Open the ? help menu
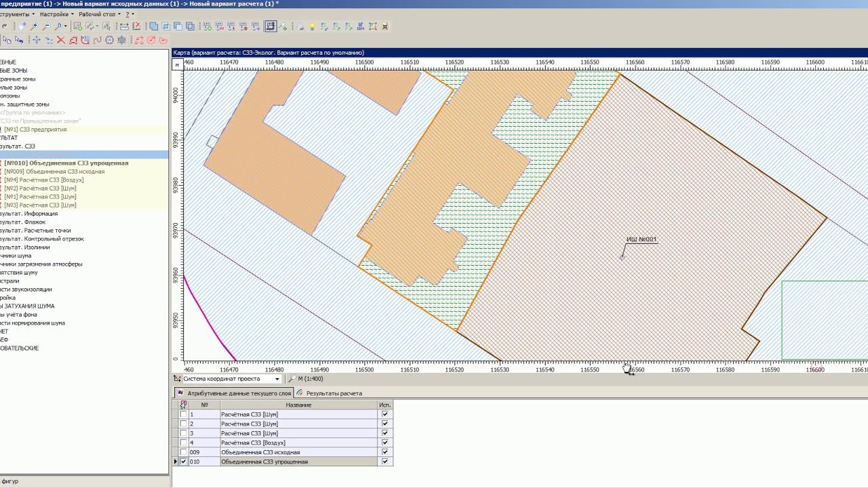The height and width of the screenshot is (488, 868). point(130,14)
